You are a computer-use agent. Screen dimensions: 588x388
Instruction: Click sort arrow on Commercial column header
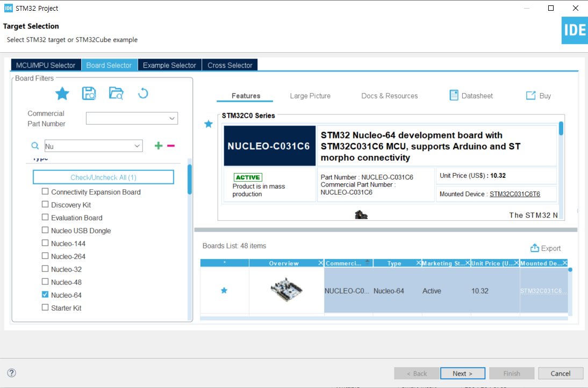(x=368, y=263)
